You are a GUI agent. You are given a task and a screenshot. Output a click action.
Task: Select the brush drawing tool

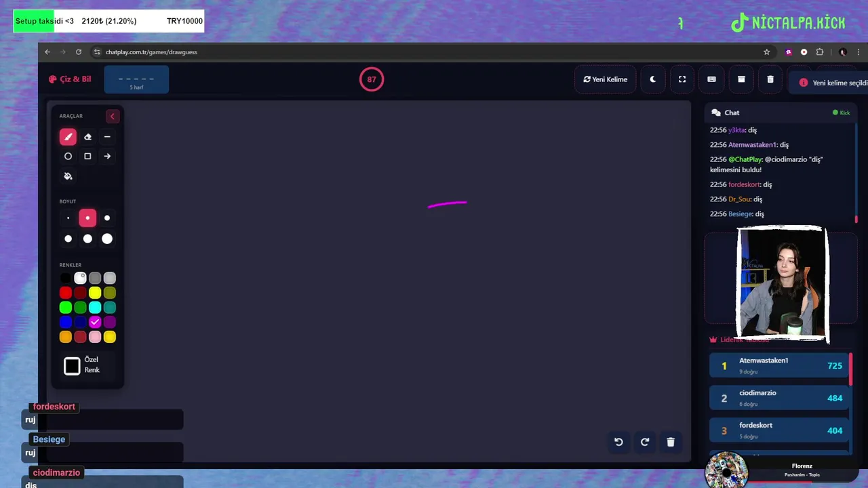pyautogui.click(x=68, y=137)
